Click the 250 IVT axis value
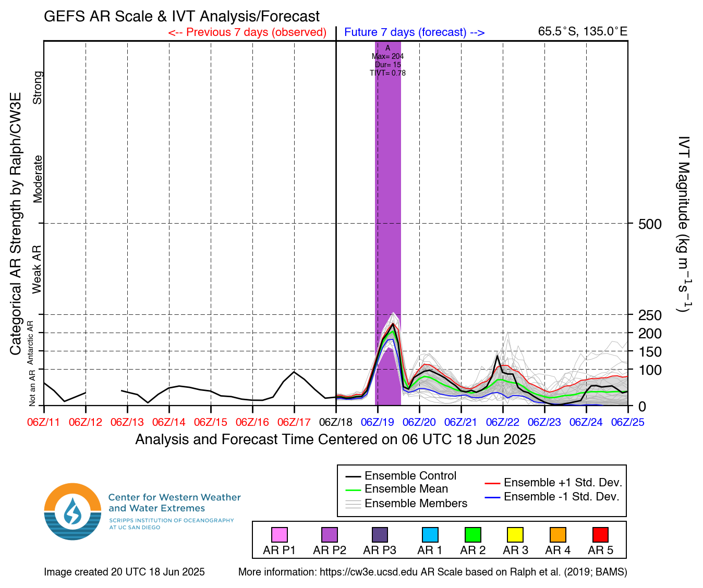The width and height of the screenshot is (703, 588). (x=650, y=315)
